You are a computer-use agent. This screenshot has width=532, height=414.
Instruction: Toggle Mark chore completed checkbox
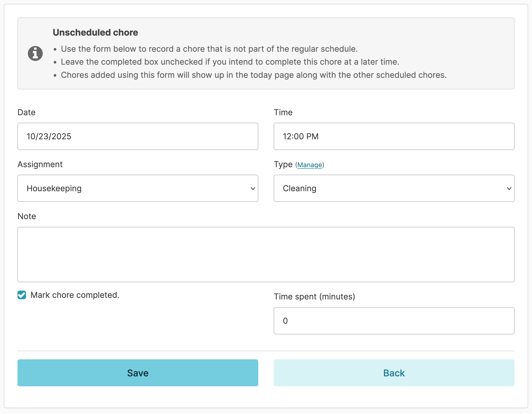pos(22,295)
